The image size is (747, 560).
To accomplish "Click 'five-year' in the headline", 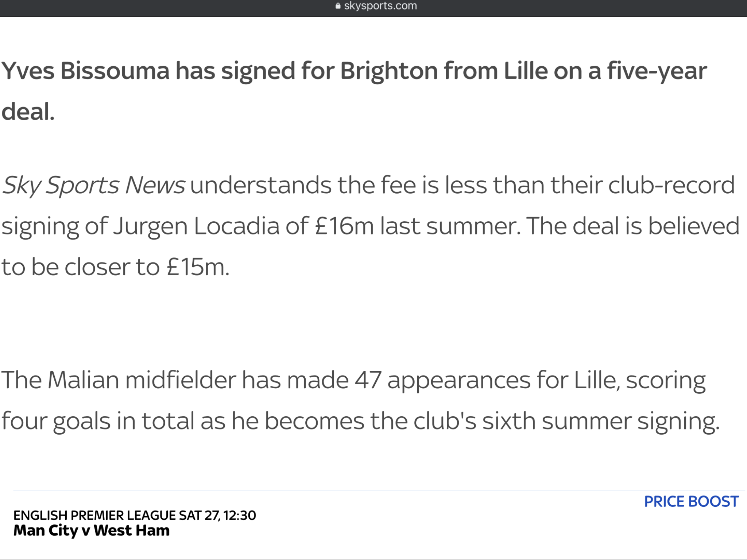I will tap(657, 71).
